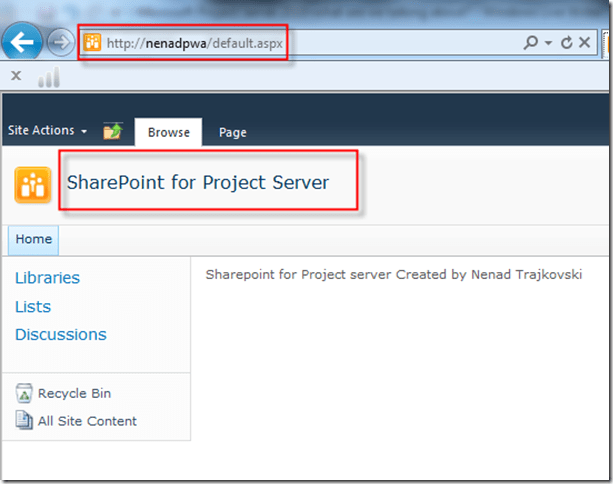Screen dimensions: 613x484
Task: Open the Site Actions dropdown menu
Action: 47,131
